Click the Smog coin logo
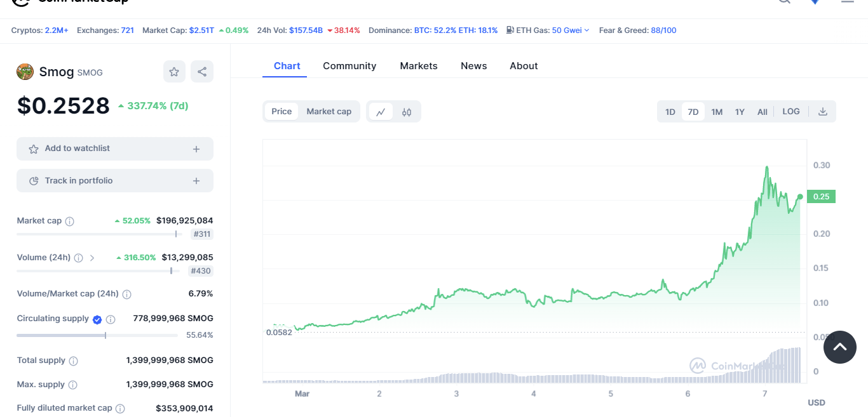Viewport: 868px width, 417px height. (25, 72)
